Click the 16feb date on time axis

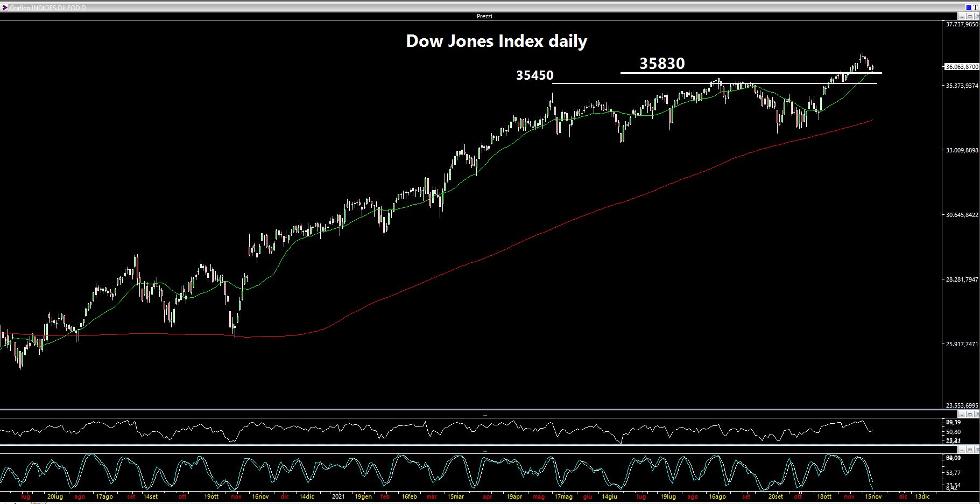[x=409, y=496]
